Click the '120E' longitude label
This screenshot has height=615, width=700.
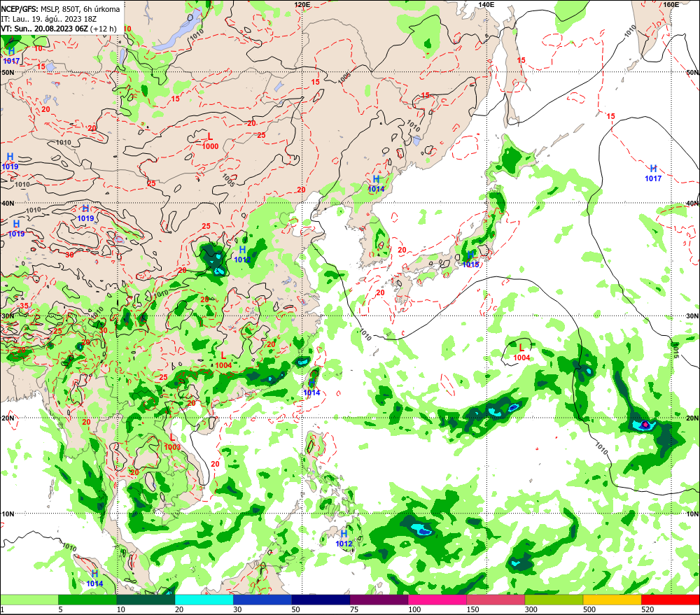[302, 4]
